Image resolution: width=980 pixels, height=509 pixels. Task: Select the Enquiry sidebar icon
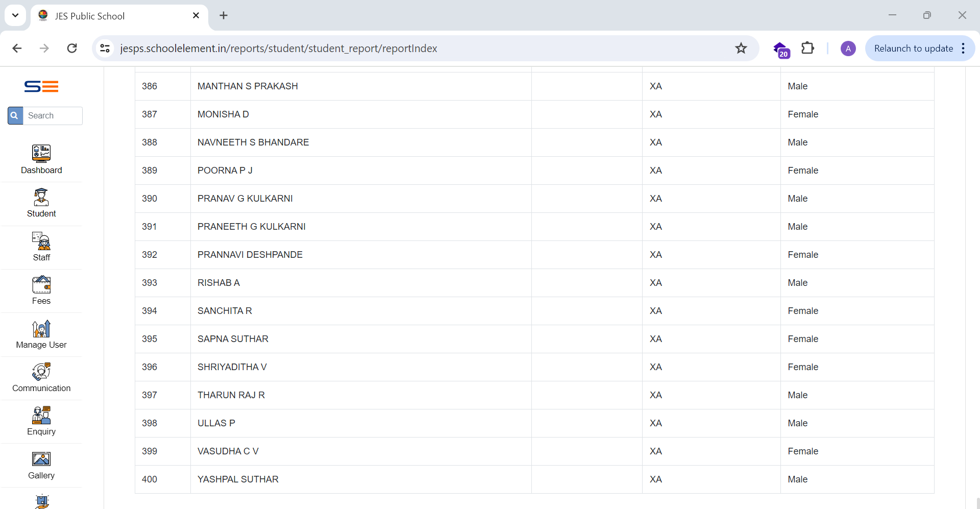click(x=41, y=416)
